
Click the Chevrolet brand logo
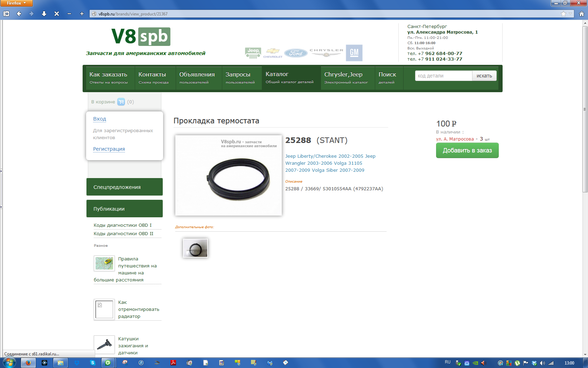(x=273, y=53)
